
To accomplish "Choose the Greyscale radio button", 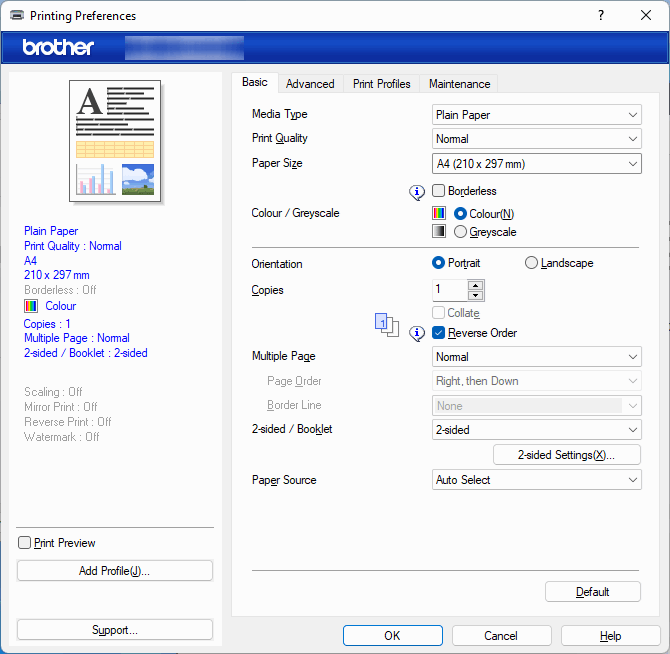I will point(460,232).
